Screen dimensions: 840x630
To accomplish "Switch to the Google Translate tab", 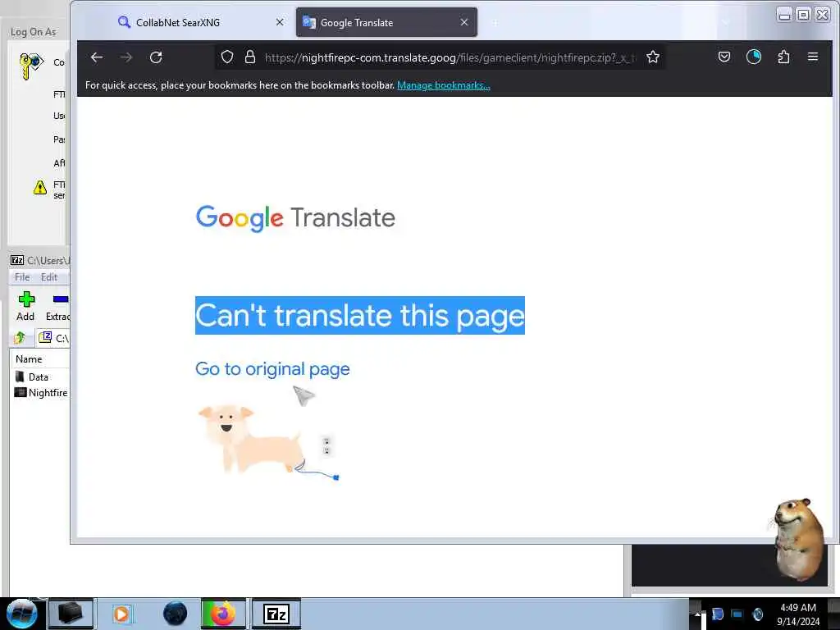I will pos(386,22).
